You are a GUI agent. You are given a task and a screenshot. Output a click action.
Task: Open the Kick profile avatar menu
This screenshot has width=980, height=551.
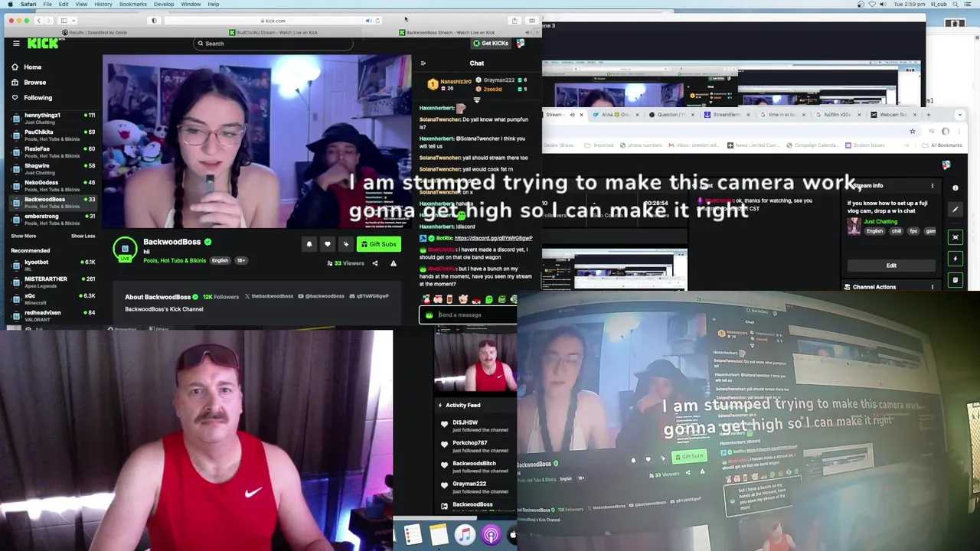pos(521,44)
